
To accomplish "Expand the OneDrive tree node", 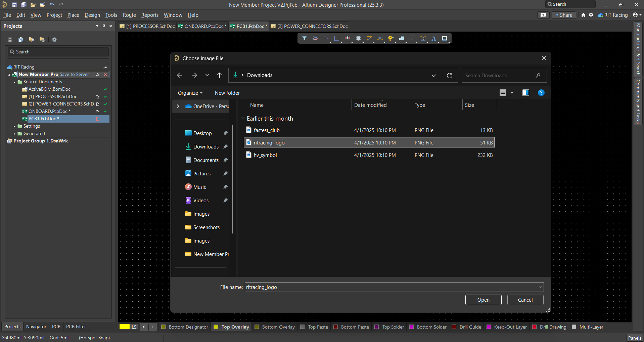I will (x=178, y=106).
